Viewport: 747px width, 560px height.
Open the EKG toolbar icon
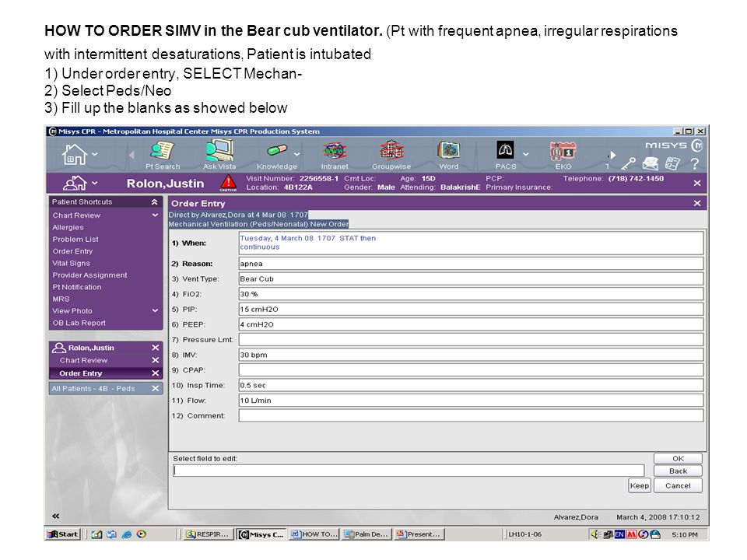point(563,151)
